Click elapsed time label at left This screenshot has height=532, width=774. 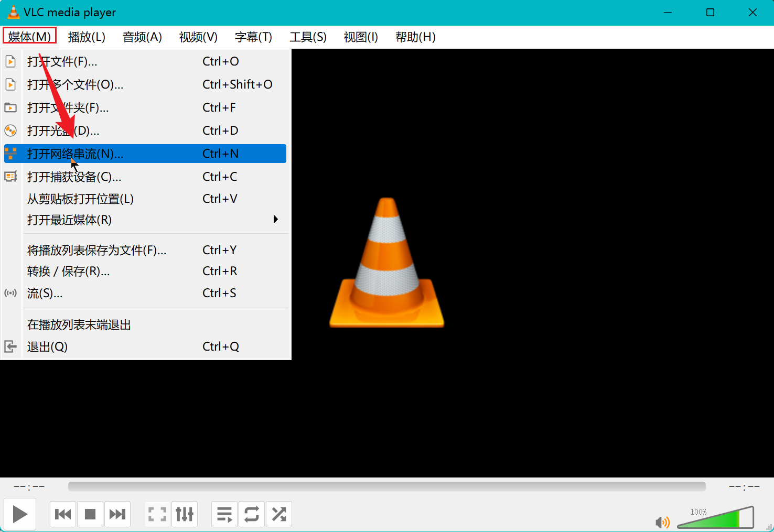point(29,487)
